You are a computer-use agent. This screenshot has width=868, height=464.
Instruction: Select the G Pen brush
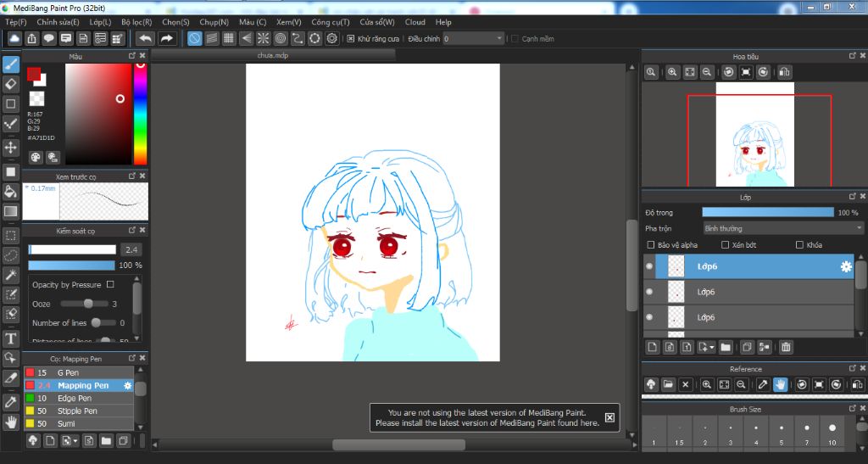(68, 372)
